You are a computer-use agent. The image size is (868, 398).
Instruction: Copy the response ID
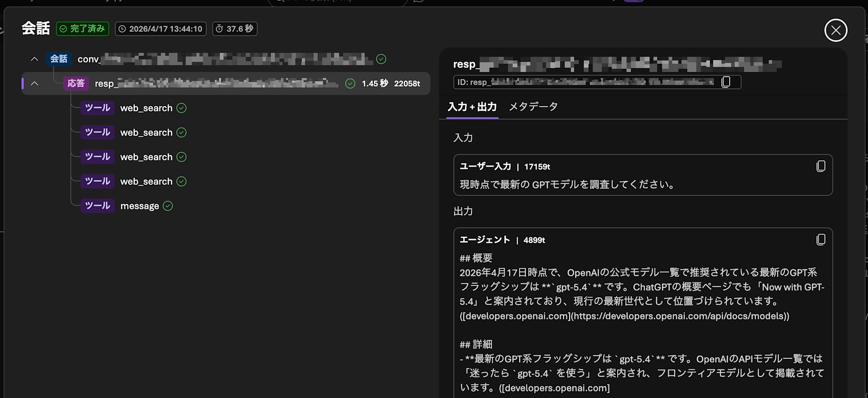727,82
